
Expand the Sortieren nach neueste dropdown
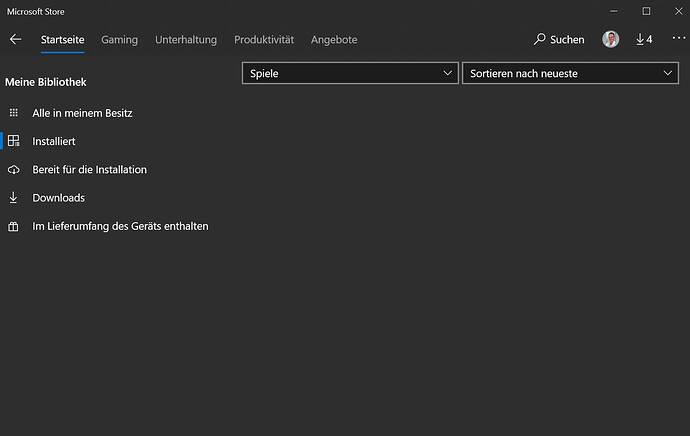[570, 73]
